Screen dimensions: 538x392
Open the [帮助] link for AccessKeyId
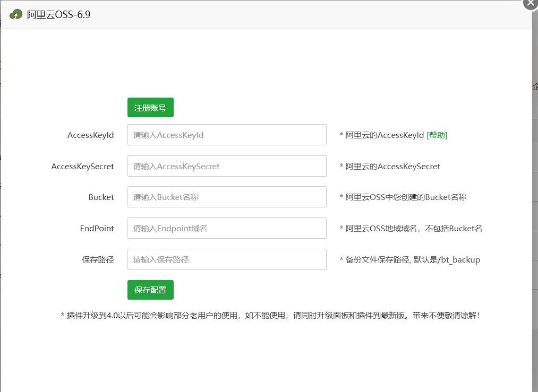pos(437,135)
